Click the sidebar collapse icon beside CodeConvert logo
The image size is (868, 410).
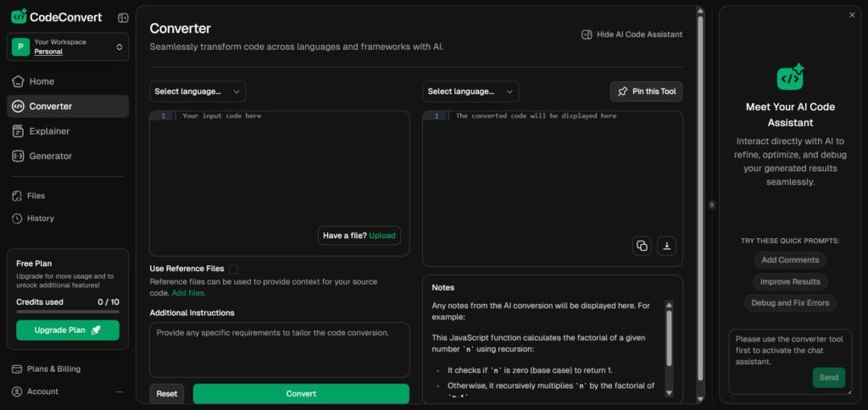click(123, 17)
